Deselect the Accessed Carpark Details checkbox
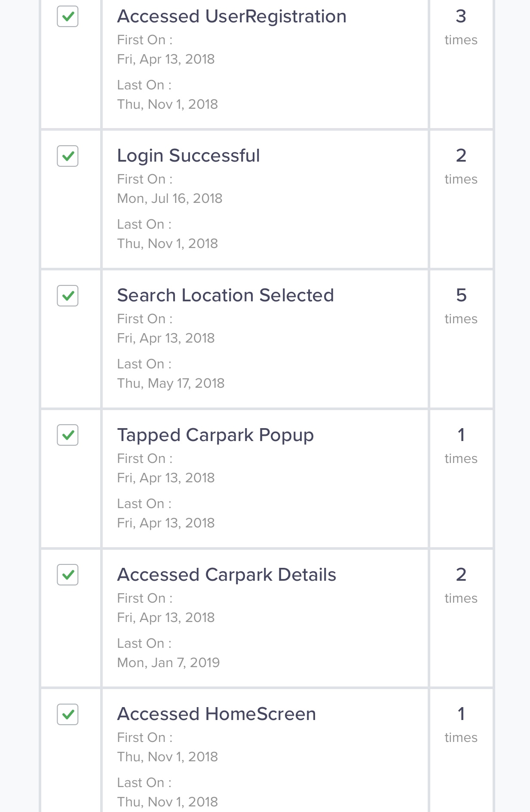This screenshot has height=812, width=530. [67, 575]
